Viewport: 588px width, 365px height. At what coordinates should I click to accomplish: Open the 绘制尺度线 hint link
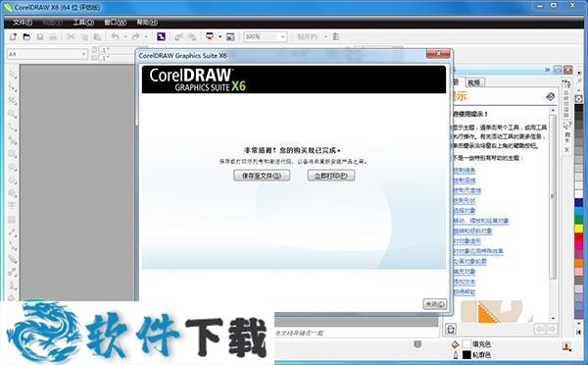pyautogui.click(x=466, y=190)
